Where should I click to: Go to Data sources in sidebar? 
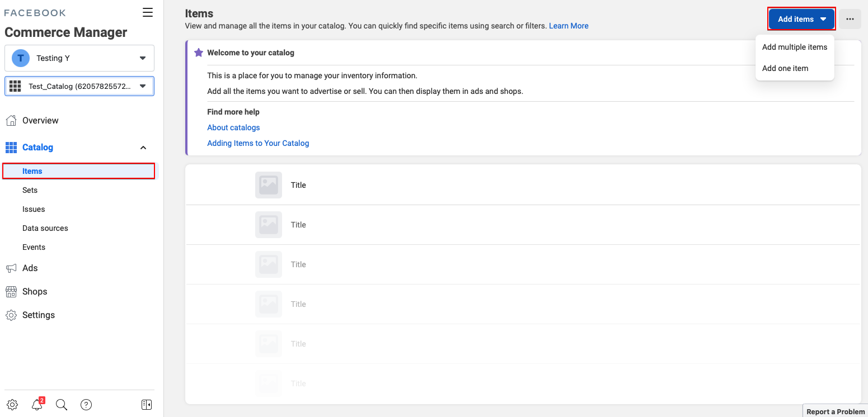(45, 228)
